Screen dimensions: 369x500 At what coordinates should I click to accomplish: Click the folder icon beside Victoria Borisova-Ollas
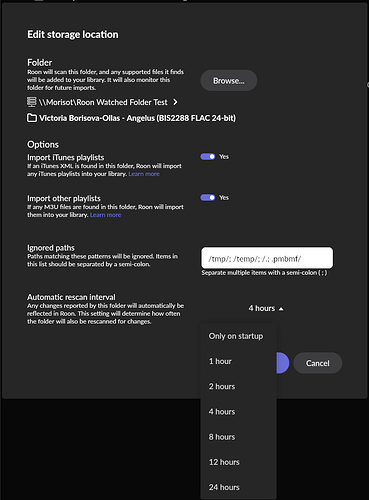[32, 118]
